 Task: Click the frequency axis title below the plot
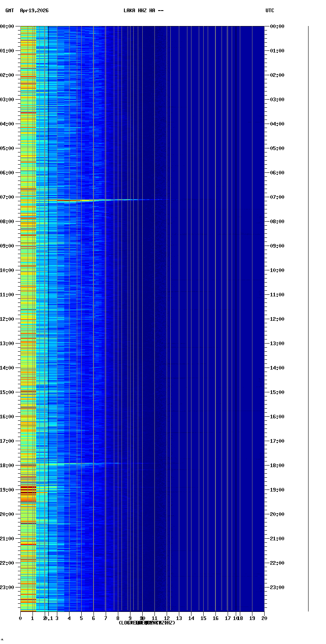pos(147,623)
